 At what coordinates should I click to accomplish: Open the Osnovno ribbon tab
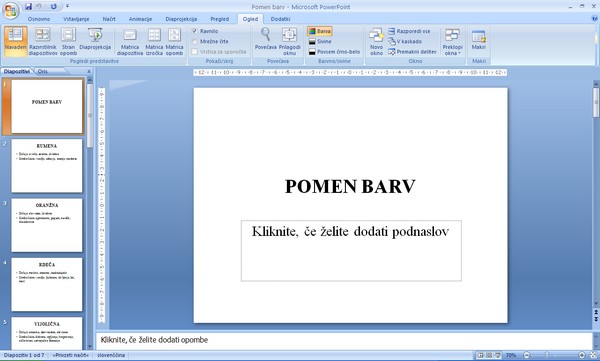coord(39,19)
